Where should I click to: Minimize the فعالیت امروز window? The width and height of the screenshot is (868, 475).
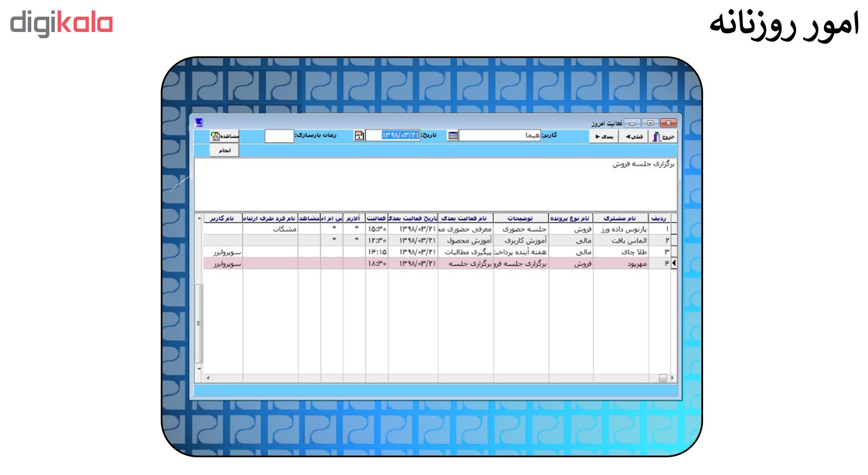pyautogui.click(x=632, y=123)
